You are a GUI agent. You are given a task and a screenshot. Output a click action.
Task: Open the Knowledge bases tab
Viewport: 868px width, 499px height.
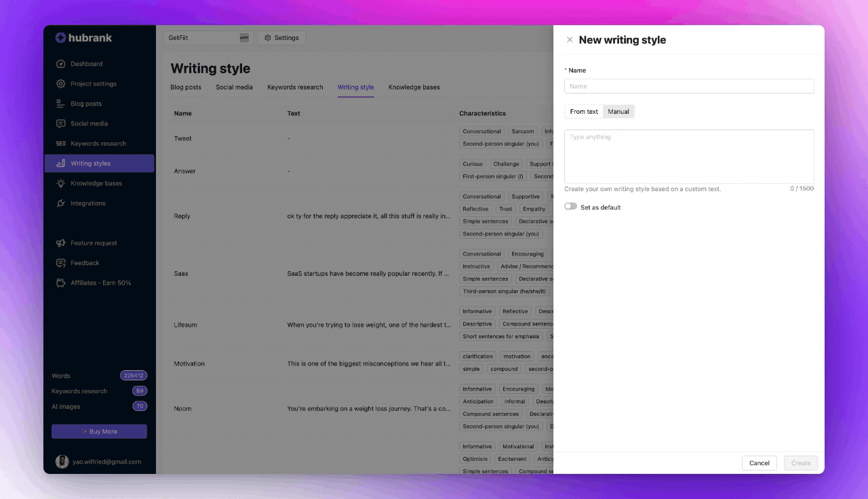tap(414, 87)
